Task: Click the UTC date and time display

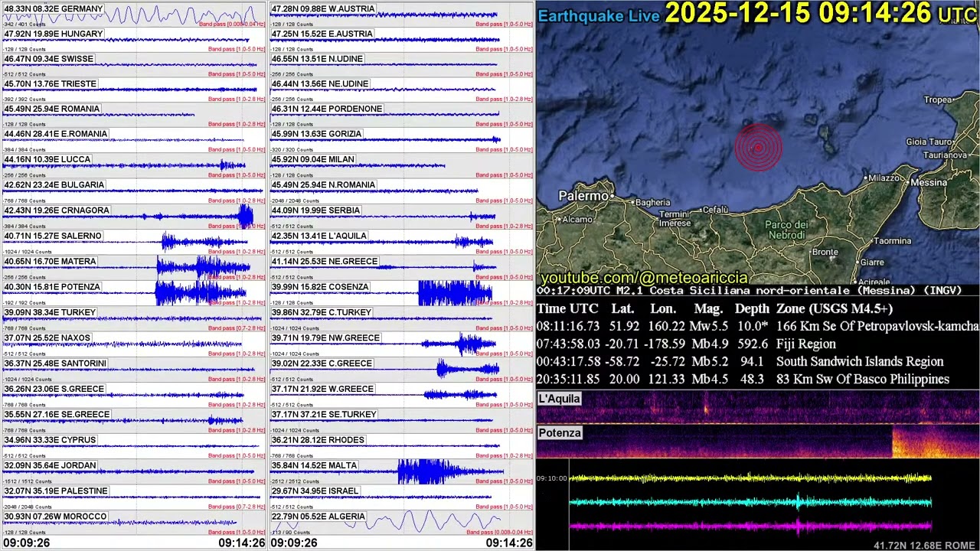Action: point(820,13)
